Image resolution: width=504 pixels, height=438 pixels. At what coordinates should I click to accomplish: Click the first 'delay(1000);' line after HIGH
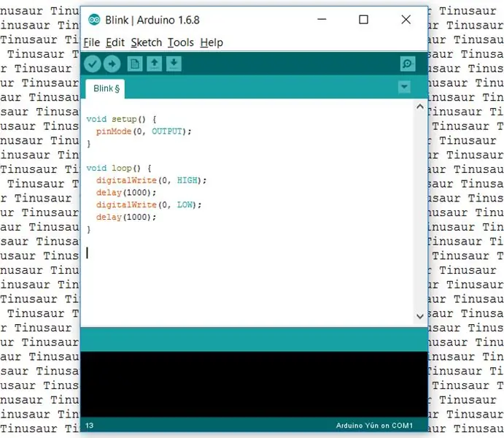click(126, 193)
